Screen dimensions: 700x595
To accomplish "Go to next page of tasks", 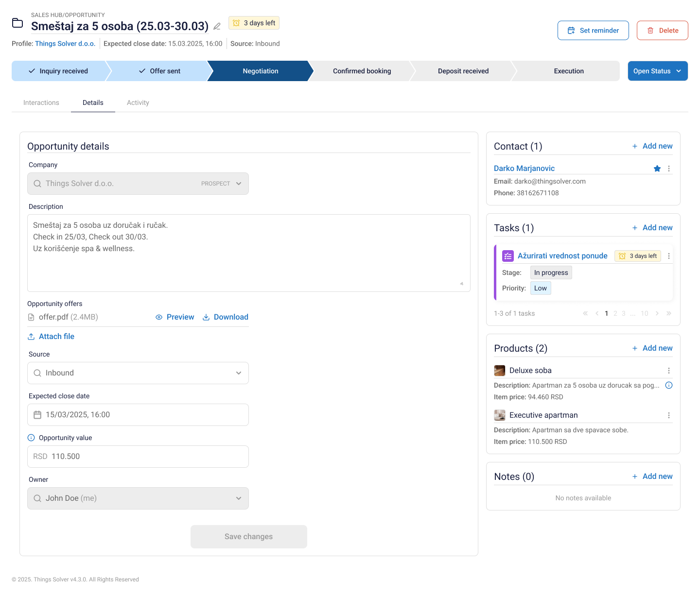I will (657, 313).
